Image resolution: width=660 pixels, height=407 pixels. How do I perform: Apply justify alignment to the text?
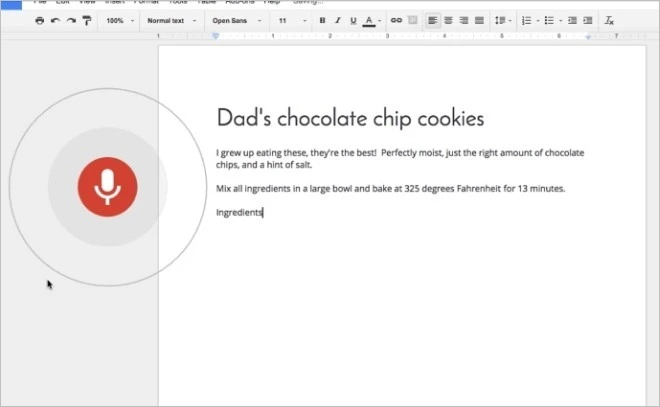pos(479,20)
